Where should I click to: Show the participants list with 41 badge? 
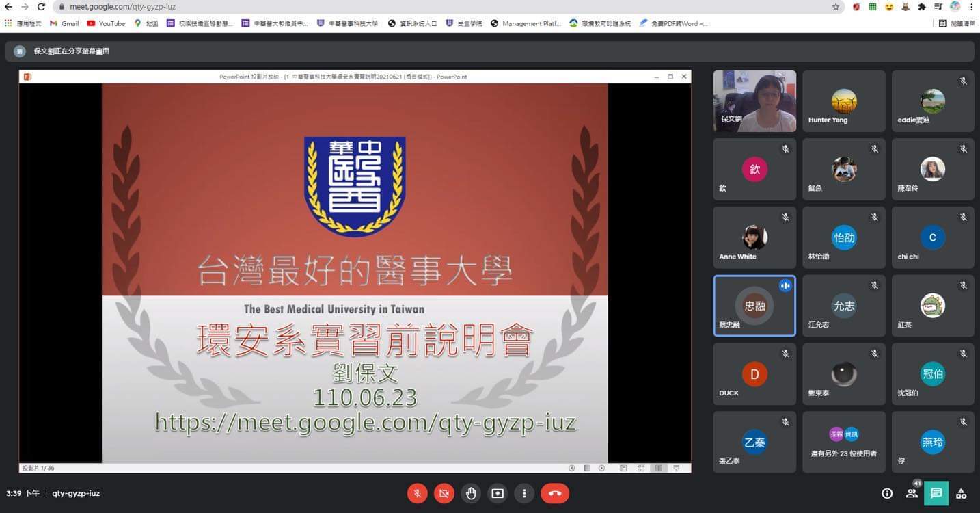(x=912, y=492)
